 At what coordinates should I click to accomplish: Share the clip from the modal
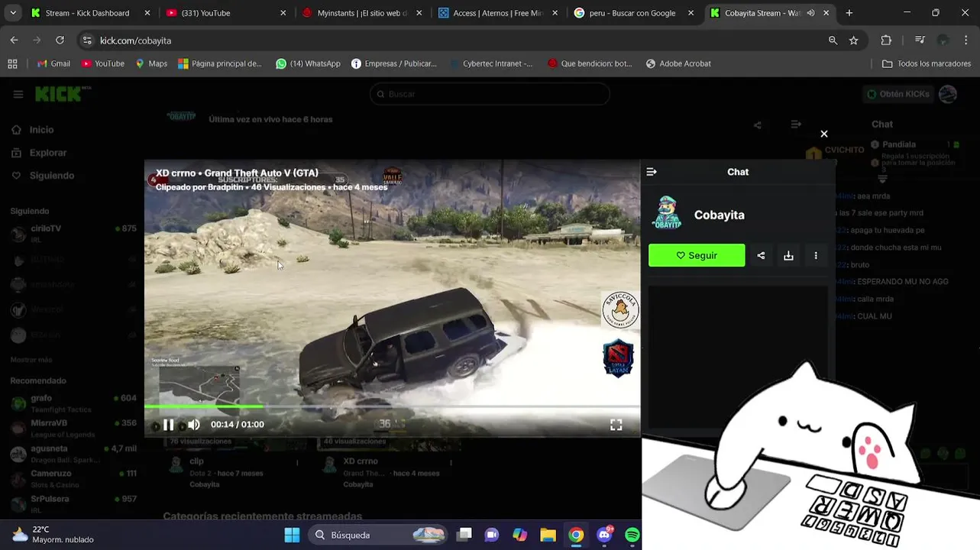point(761,256)
